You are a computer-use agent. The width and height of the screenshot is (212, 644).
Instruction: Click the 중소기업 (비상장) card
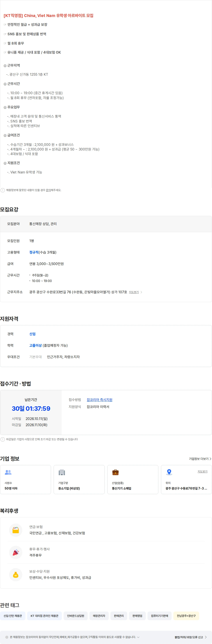(79, 480)
